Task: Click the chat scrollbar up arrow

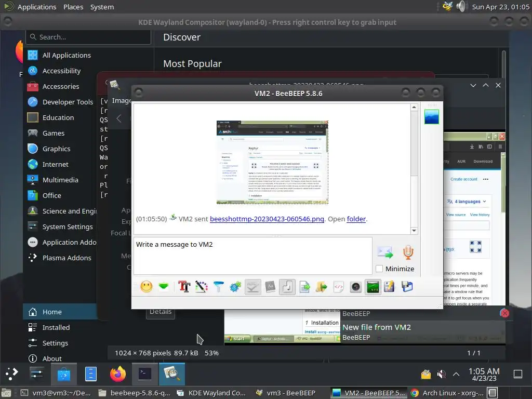Action: (414, 107)
